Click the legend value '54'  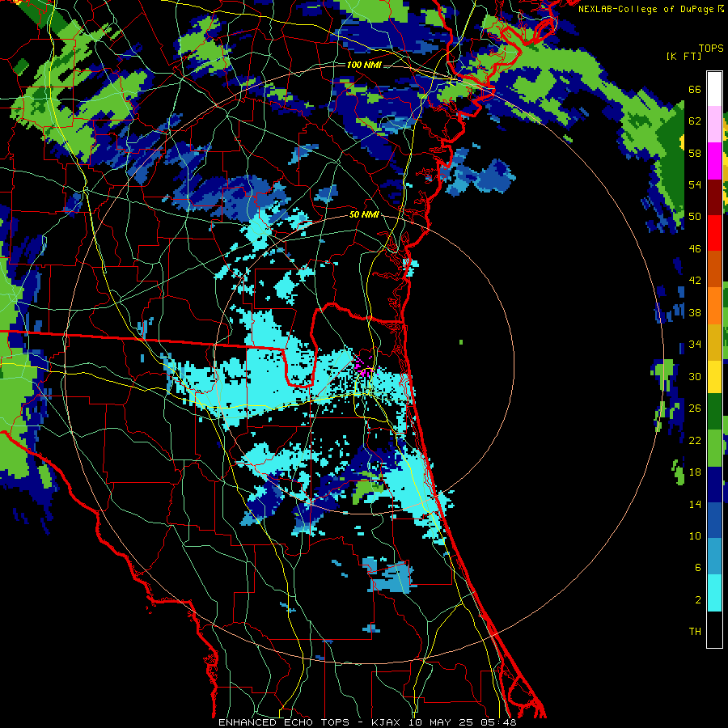pos(695,184)
